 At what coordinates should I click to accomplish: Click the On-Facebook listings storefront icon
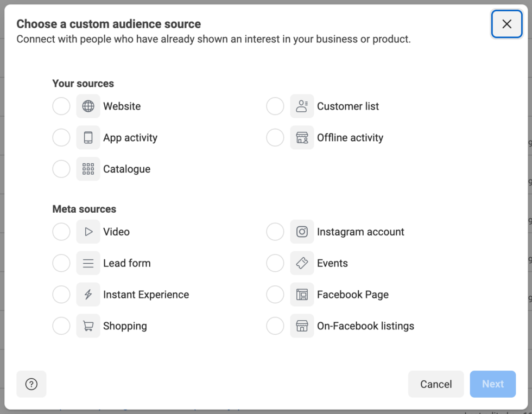pos(302,326)
